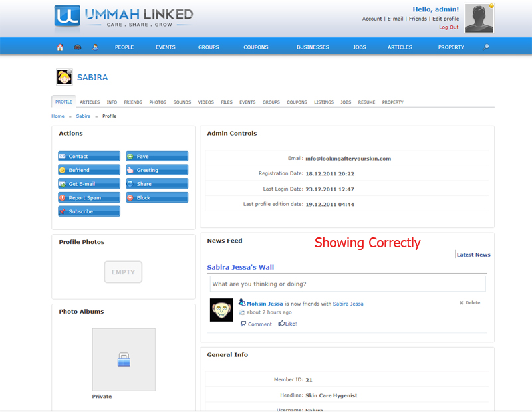Open the Friends profile tab

(x=133, y=102)
